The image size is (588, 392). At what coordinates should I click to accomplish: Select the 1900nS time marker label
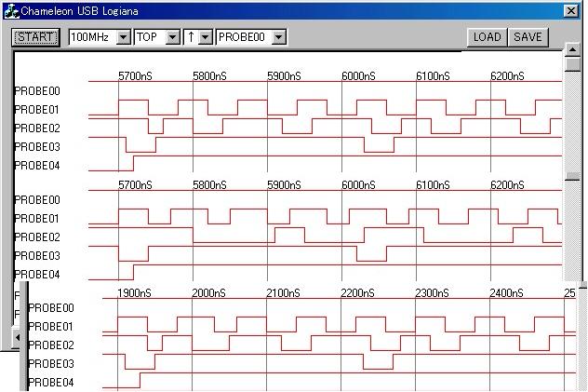(x=134, y=293)
